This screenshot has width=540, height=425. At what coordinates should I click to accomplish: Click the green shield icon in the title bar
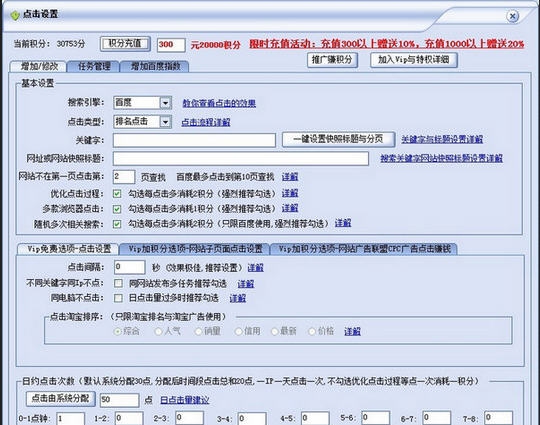(x=15, y=15)
